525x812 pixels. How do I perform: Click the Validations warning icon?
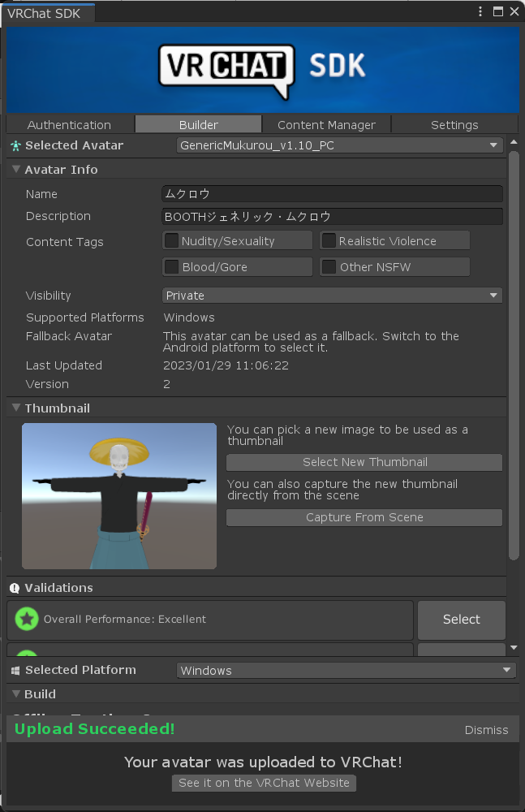click(x=15, y=588)
